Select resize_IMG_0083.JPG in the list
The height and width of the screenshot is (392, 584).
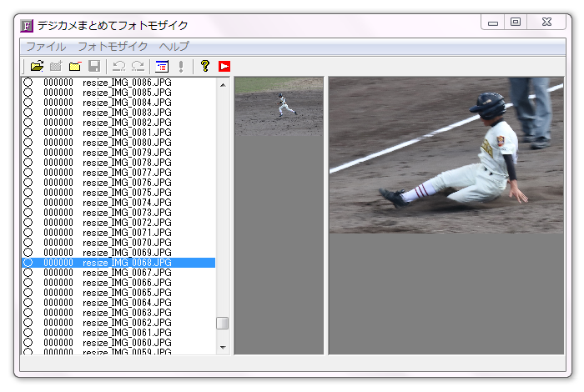pos(118,113)
